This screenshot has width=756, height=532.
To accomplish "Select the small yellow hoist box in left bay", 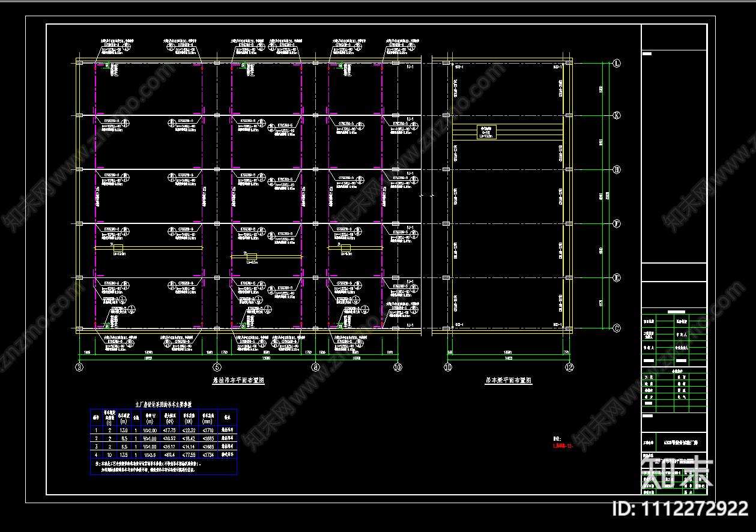I will pyautogui.click(x=118, y=248).
